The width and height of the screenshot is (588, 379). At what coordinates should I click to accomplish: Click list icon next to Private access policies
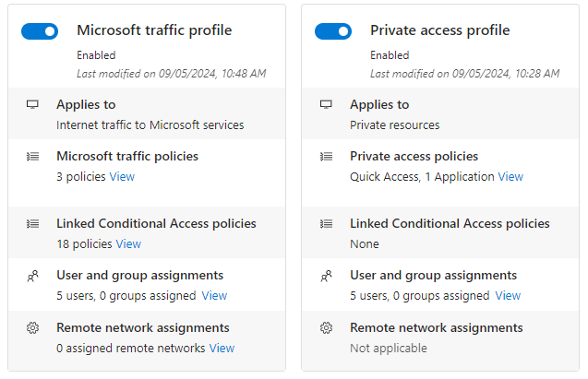tap(326, 157)
